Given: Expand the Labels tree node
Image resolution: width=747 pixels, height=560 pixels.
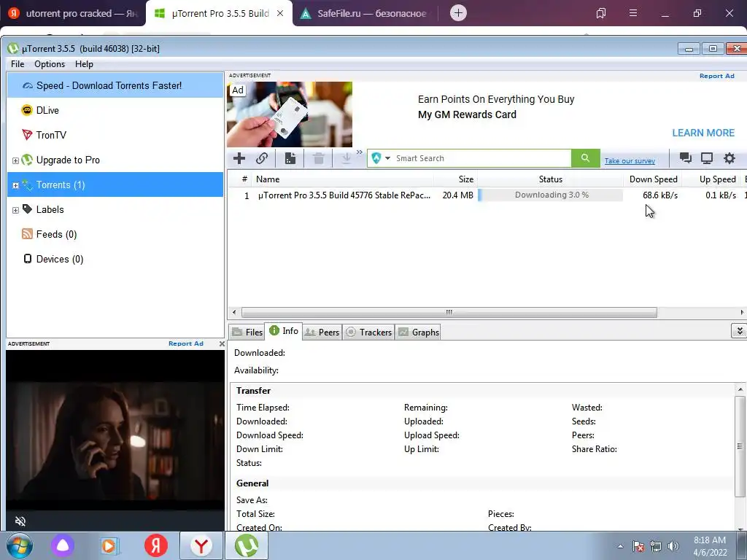Looking at the screenshot, I should click(x=15, y=210).
